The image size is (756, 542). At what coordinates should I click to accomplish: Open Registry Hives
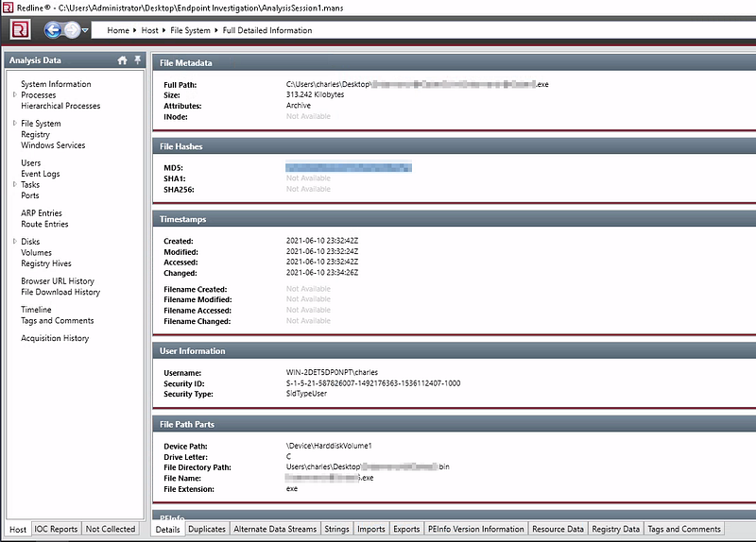point(45,263)
